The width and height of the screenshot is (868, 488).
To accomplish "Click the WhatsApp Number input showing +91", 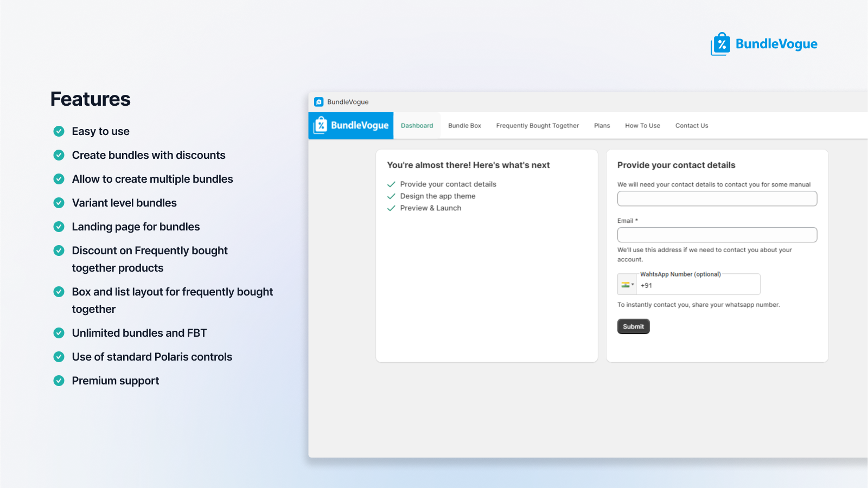I will 698,285.
